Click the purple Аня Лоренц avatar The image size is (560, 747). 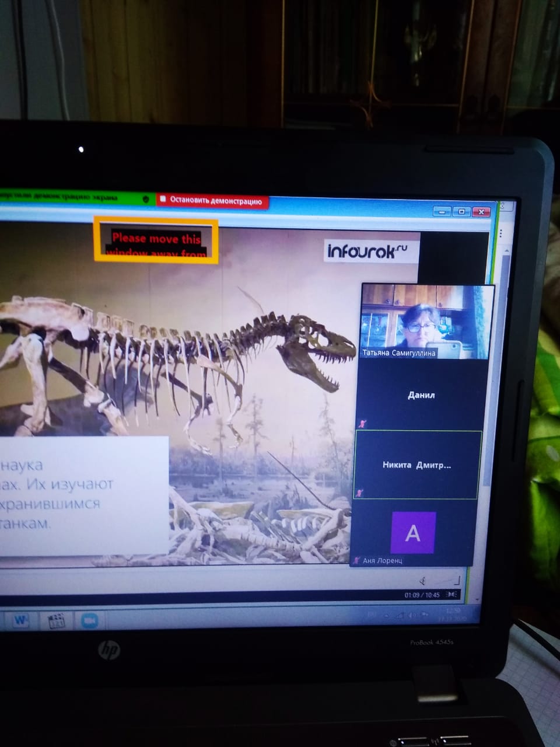[x=413, y=532]
